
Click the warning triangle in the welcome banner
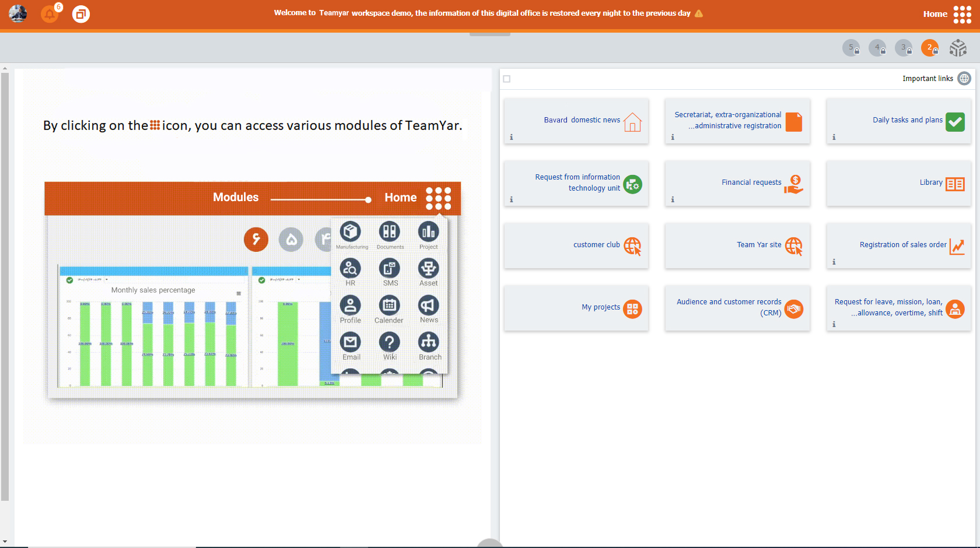point(699,13)
